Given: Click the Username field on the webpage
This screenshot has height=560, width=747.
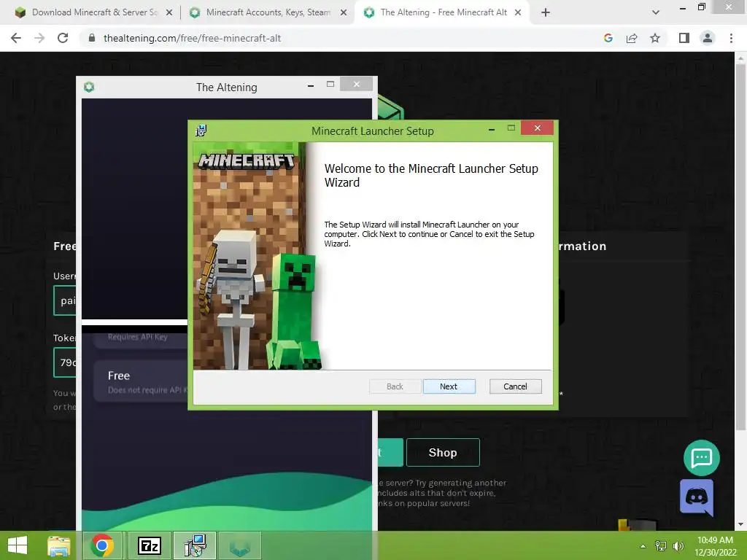Looking at the screenshot, I should point(65,300).
